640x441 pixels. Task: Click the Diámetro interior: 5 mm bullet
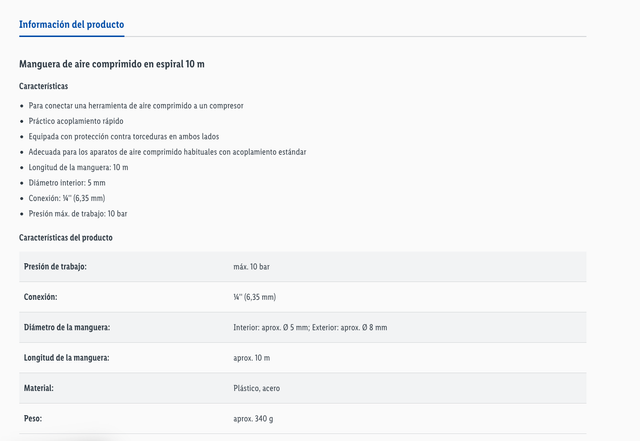coord(66,183)
